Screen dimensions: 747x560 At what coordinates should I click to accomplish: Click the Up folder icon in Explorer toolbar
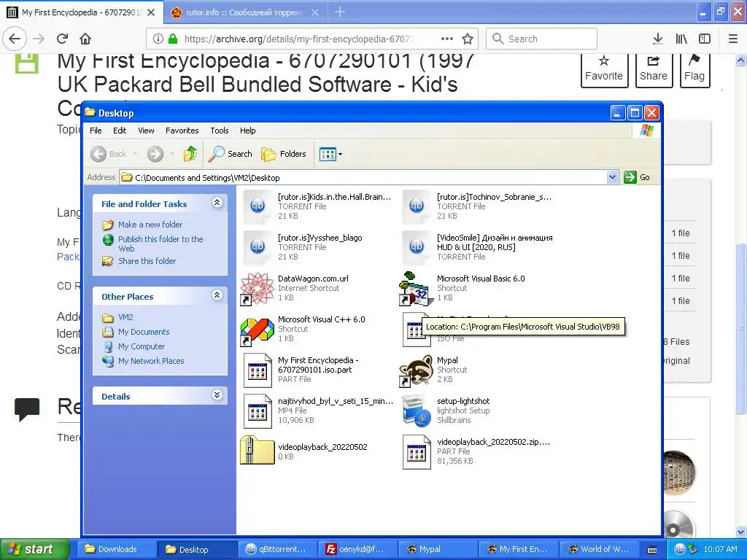190,154
